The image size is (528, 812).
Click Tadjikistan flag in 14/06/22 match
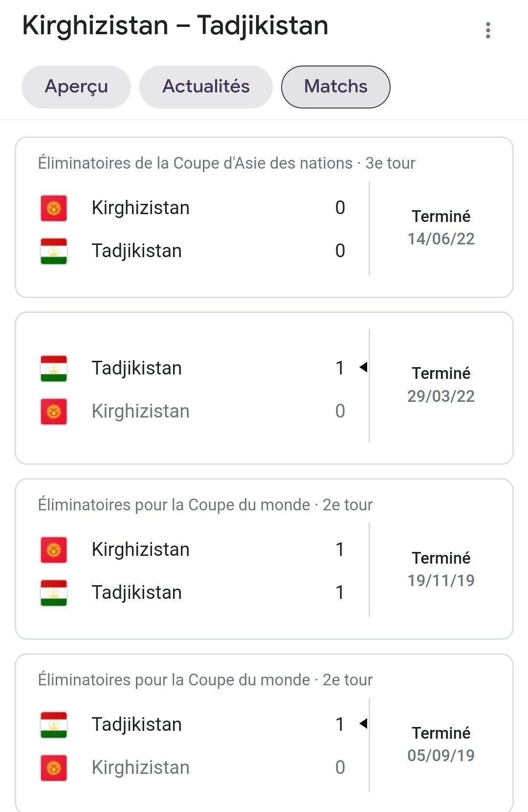pyautogui.click(x=54, y=251)
